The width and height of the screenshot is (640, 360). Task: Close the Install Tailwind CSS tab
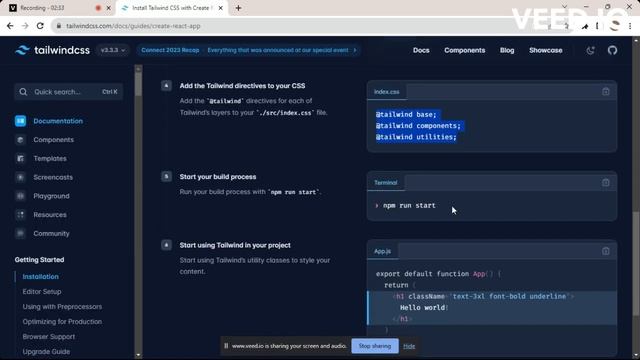click(220, 8)
